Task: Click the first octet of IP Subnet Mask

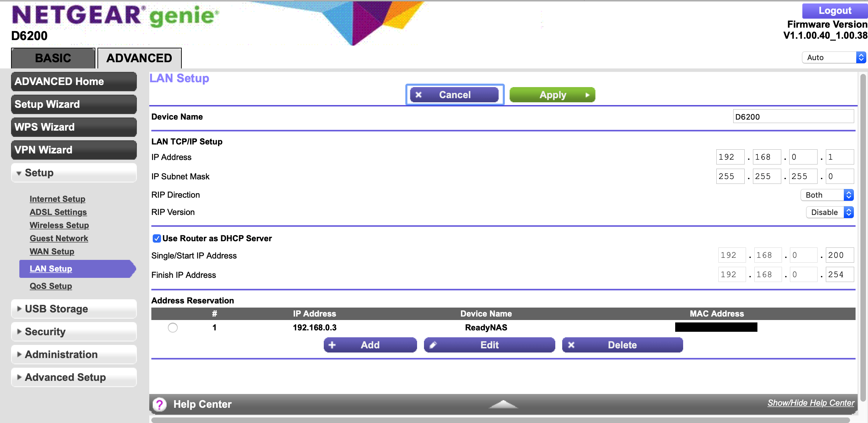Action: click(x=730, y=176)
